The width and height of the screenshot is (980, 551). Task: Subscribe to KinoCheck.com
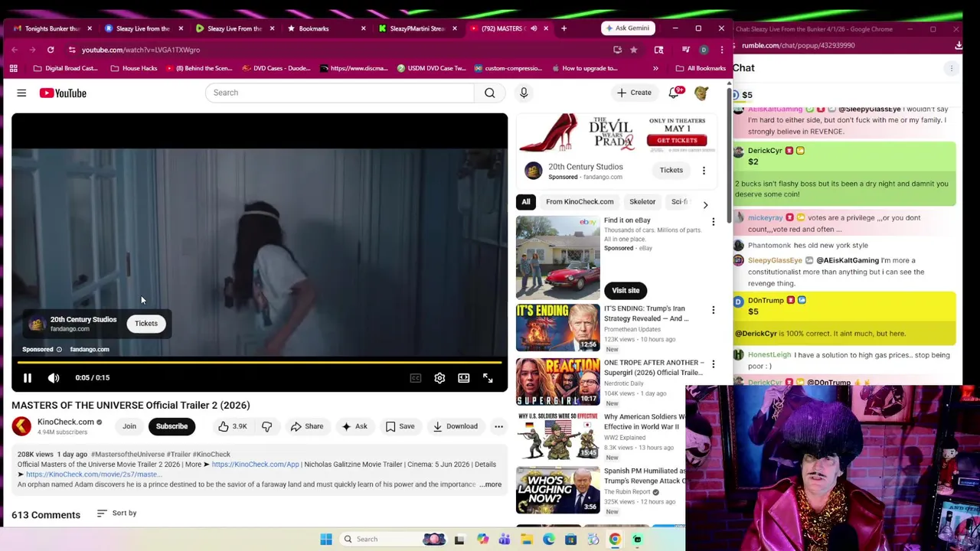coord(171,426)
